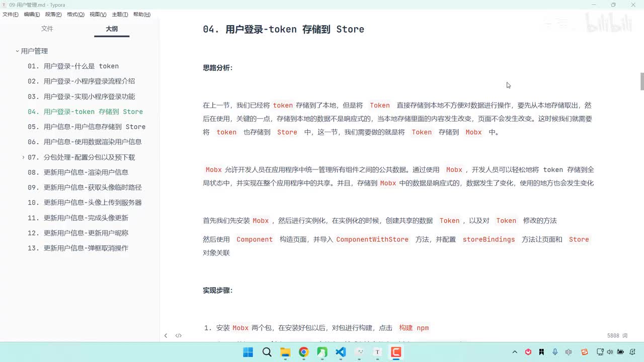Image resolution: width=644 pixels, height=362 pixels.
Task: Open the notification tray icon
Action: click(633, 352)
